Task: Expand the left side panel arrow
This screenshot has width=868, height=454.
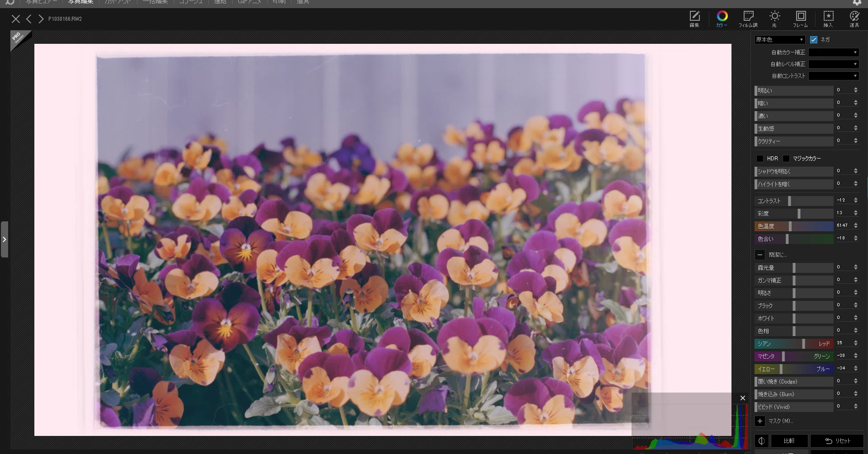Action: pos(5,239)
